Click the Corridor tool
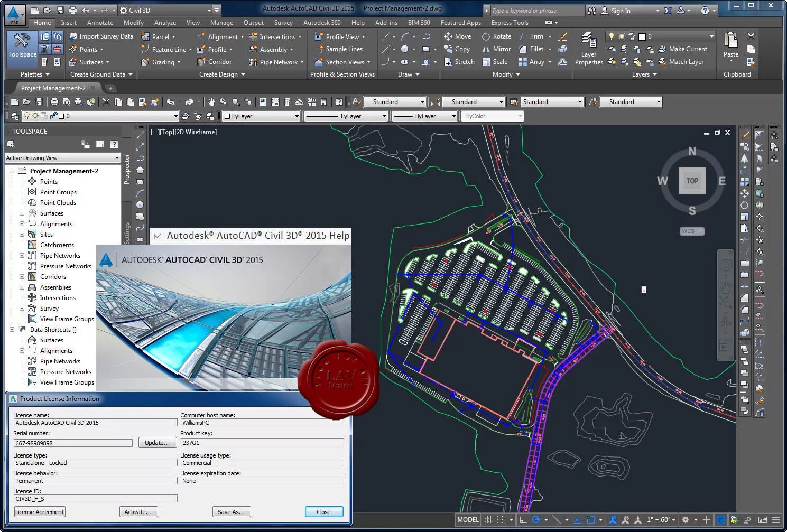 (x=215, y=62)
